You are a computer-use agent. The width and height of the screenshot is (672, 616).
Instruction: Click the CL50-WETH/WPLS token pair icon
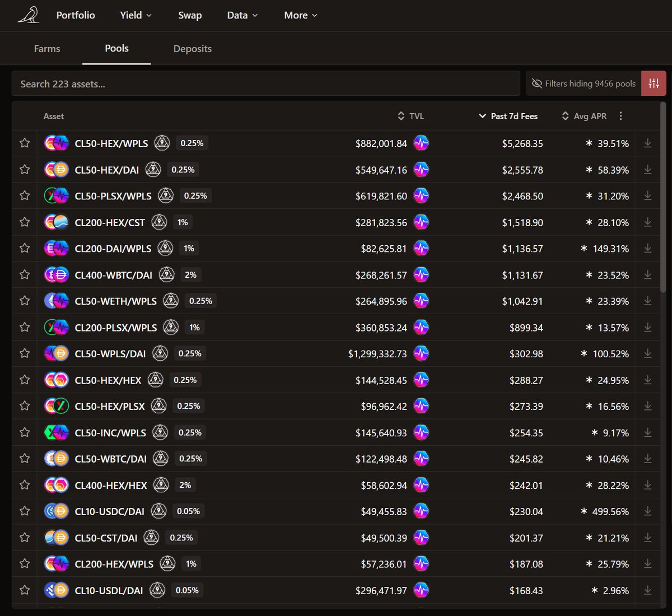point(57,301)
